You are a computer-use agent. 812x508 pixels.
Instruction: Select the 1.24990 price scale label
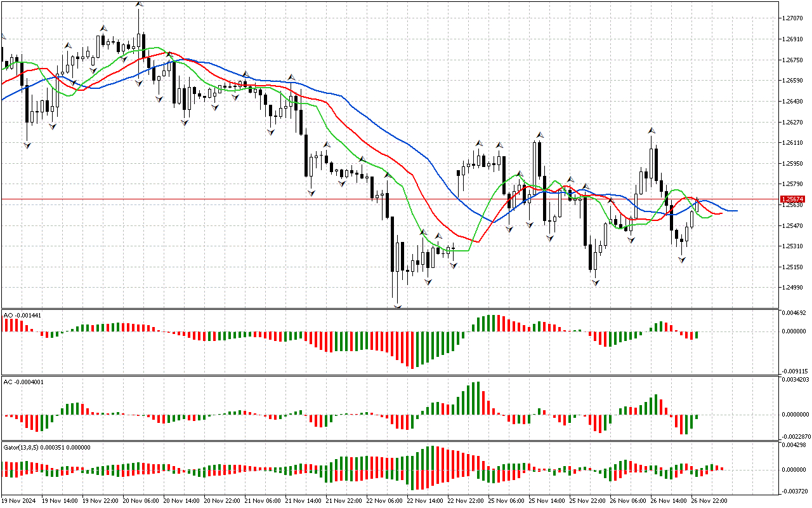pyautogui.click(x=794, y=288)
